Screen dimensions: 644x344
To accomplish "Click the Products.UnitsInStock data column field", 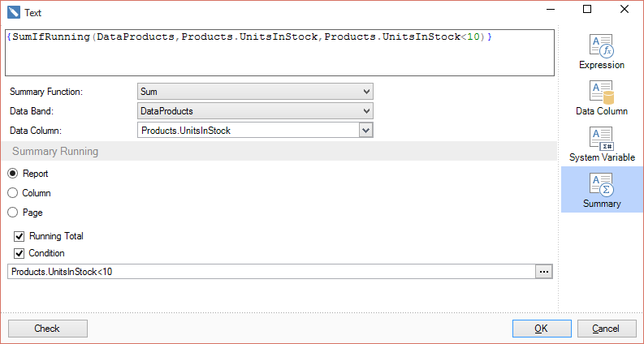I will pyautogui.click(x=249, y=131).
